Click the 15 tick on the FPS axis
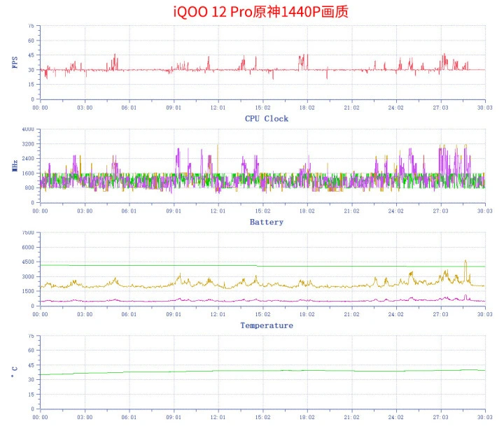504x431 pixels. (31, 85)
